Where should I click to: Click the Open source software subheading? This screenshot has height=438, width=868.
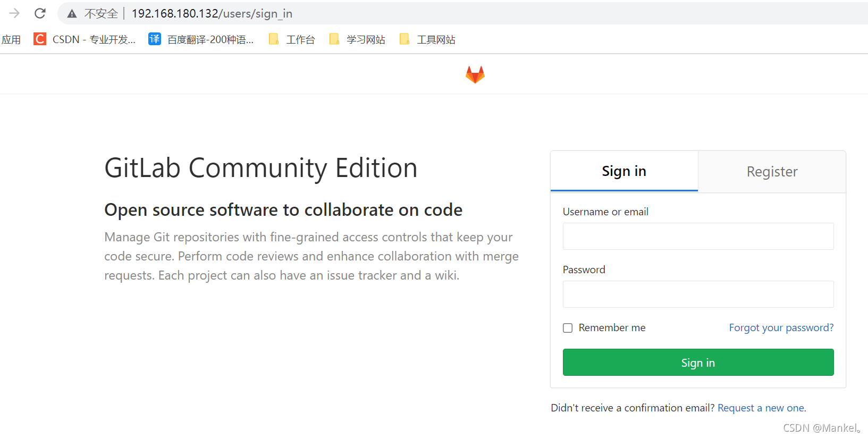[x=283, y=210]
